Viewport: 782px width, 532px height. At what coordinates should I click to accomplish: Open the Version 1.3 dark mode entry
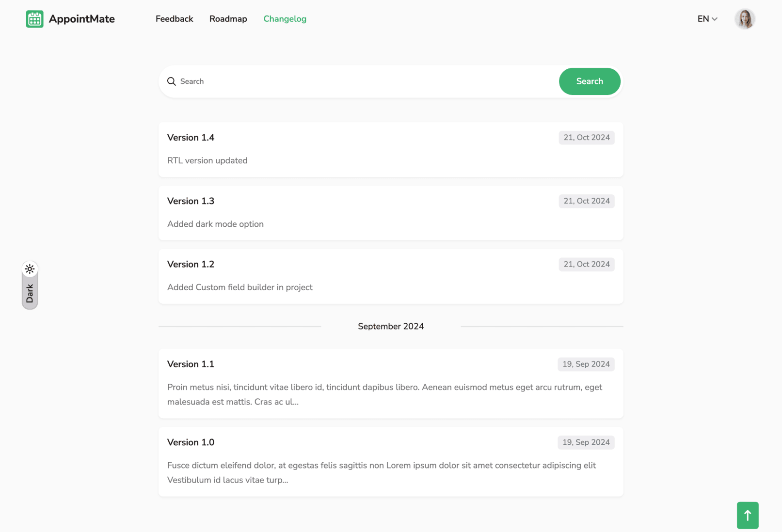391,213
